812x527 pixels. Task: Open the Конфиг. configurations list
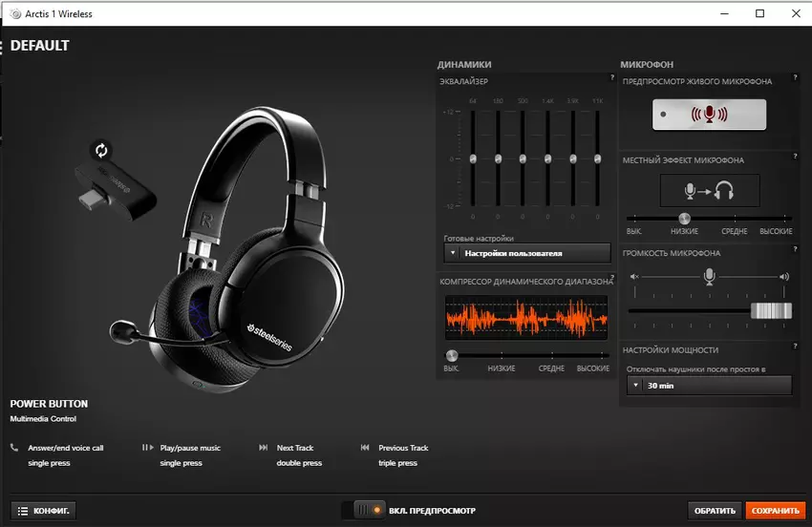pyautogui.click(x=43, y=511)
